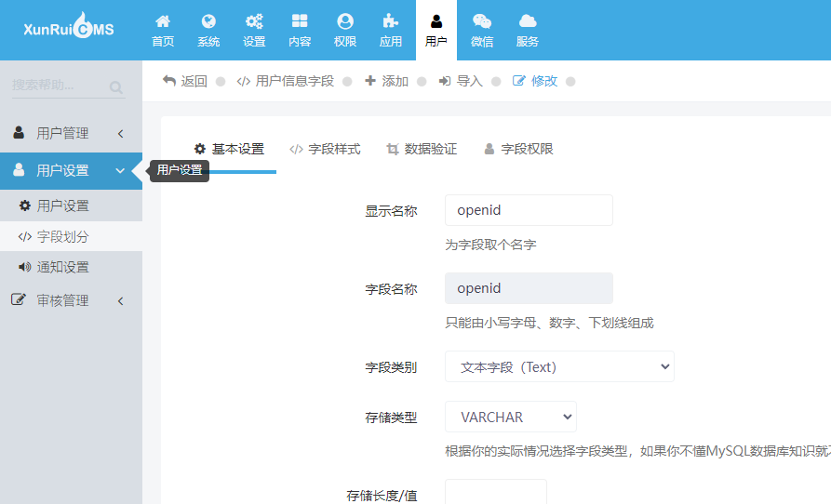Viewport: 831px width, 504px height.
Task: Click the 审核管理 menu text
Action: pos(62,300)
